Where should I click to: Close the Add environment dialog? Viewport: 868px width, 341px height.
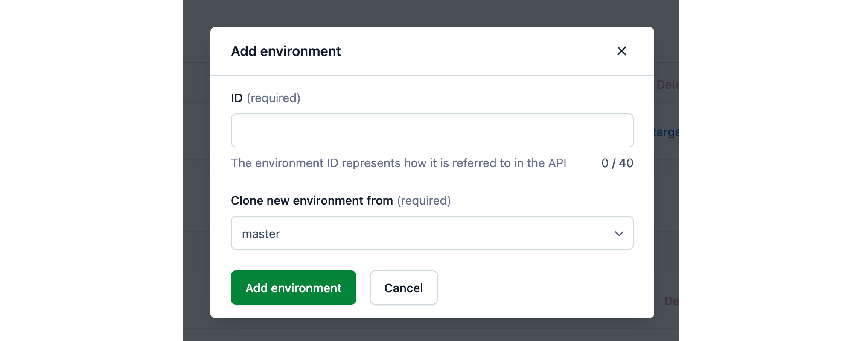[621, 51]
